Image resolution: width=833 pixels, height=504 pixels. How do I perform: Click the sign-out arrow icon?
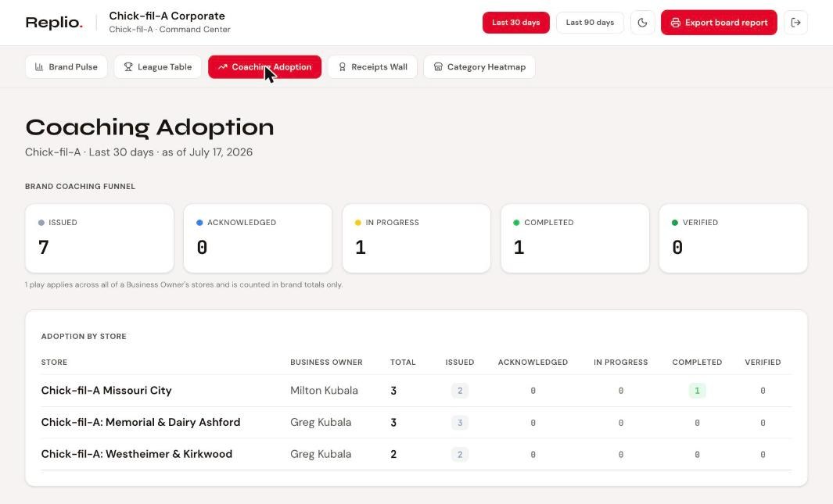tap(795, 23)
